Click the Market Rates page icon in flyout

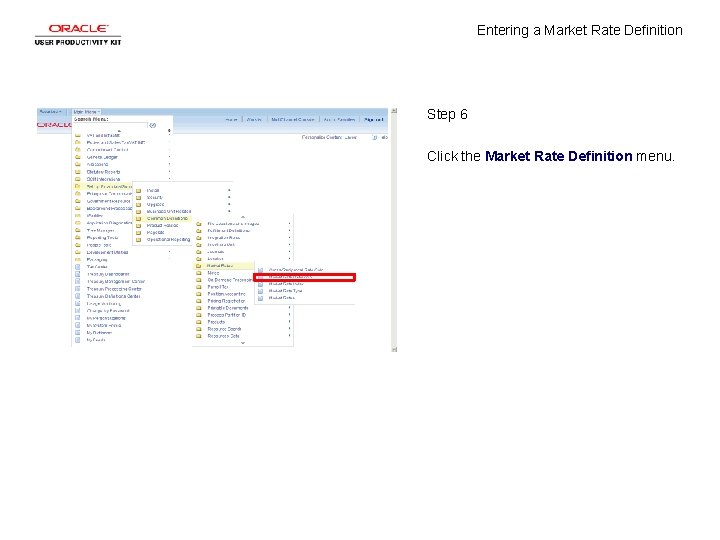click(x=260, y=298)
